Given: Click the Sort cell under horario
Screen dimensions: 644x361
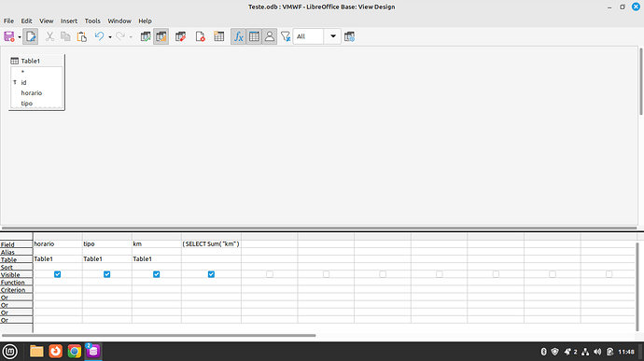Looking at the screenshot, I should (58, 267).
